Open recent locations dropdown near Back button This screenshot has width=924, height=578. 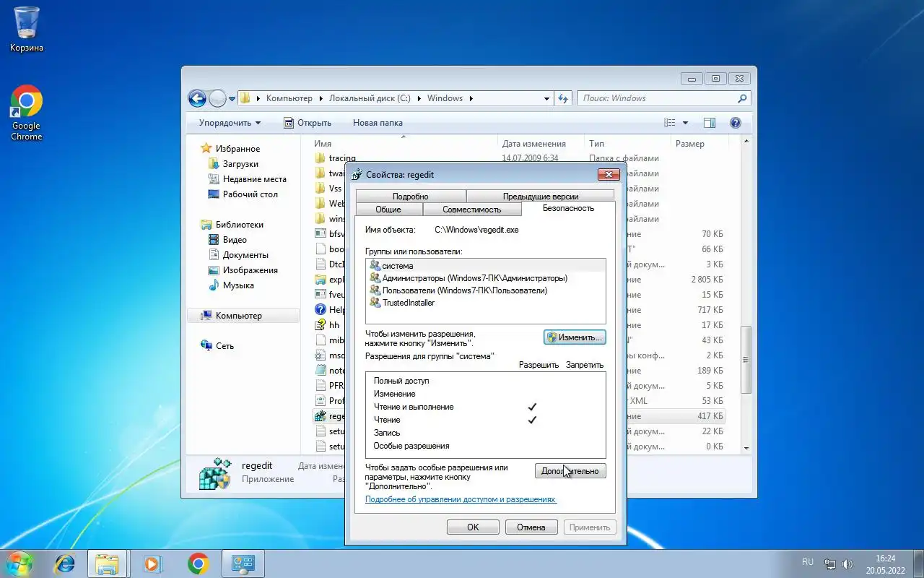coord(232,99)
